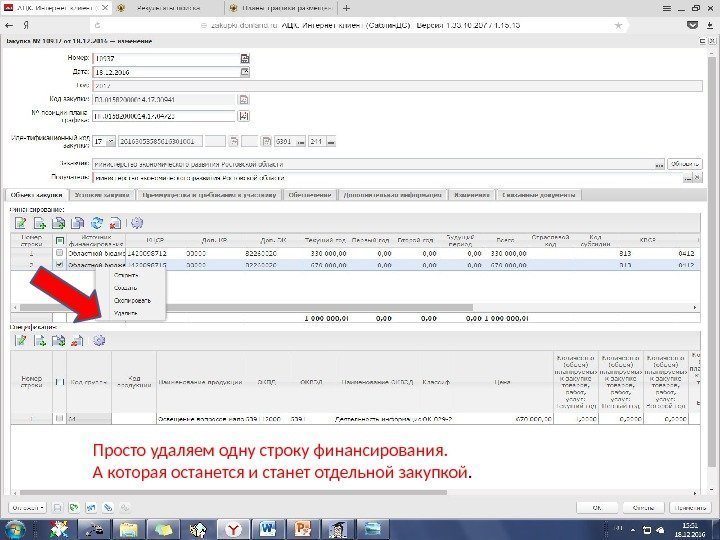
Task: Open a new browser tab with plus button
Action: 346,8
